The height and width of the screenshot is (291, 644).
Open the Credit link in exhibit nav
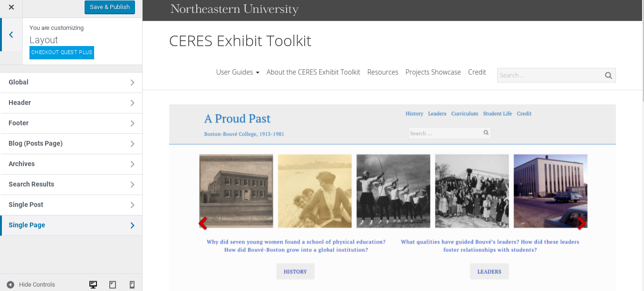point(524,113)
